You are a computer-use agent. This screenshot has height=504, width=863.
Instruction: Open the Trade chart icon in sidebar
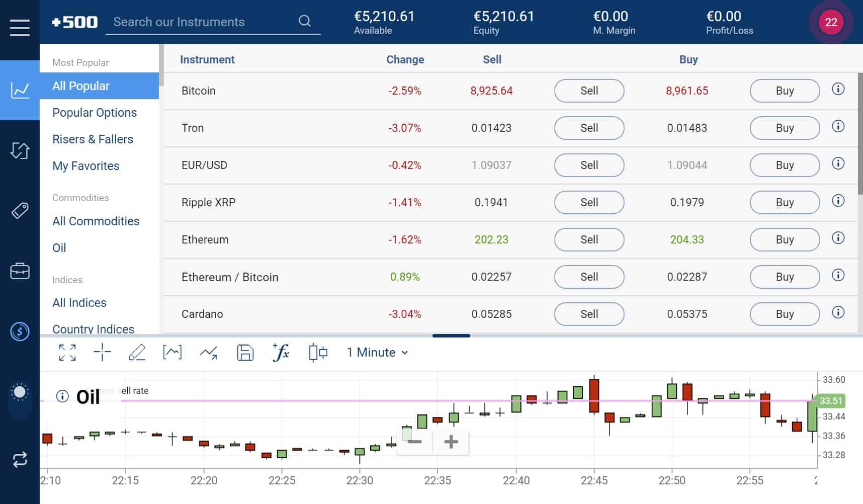tap(20, 90)
